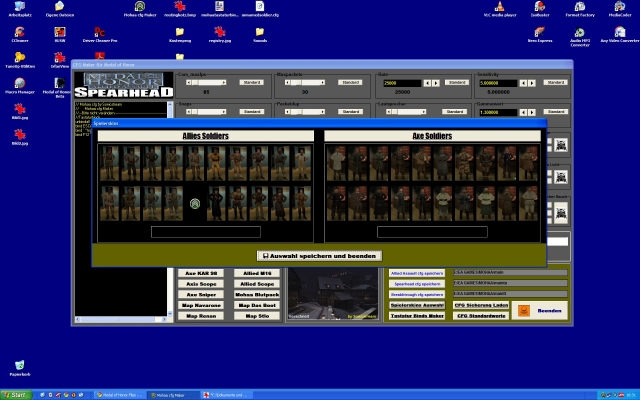Image resolution: width=640 pixels, height=400 pixels.
Task: Click the Rate value input field
Action: click(x=402, y=83)
